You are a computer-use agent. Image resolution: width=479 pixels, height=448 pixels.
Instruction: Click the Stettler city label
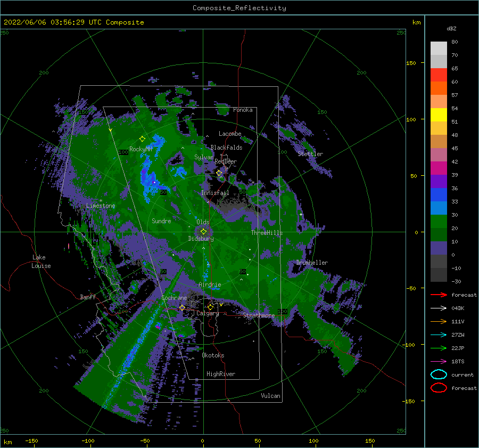[x=310, y=154]
